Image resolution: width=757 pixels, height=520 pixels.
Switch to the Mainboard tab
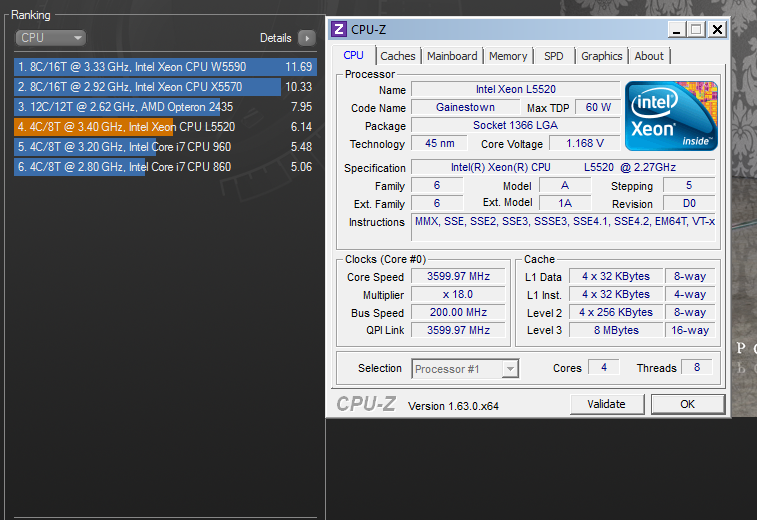point(452,56)
